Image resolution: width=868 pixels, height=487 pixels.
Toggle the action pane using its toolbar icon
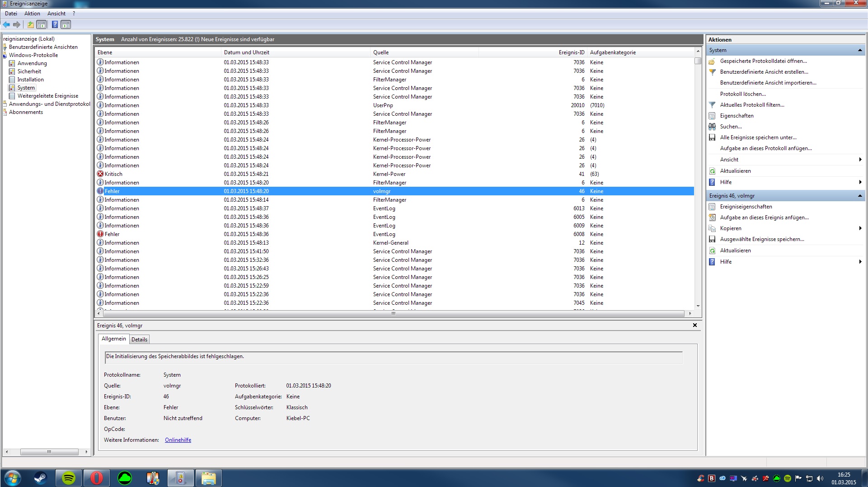pyautogui.click(x=66, y=25)
